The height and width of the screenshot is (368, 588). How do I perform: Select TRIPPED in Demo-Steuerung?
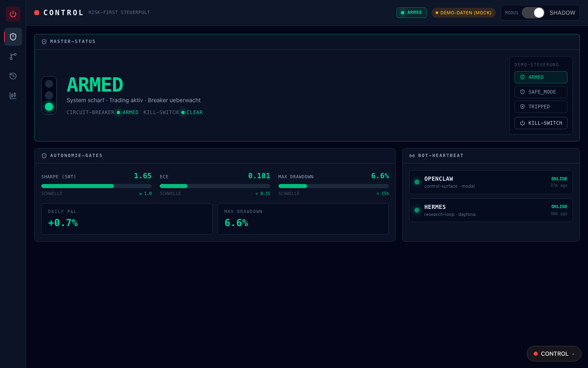pos(541,107)
